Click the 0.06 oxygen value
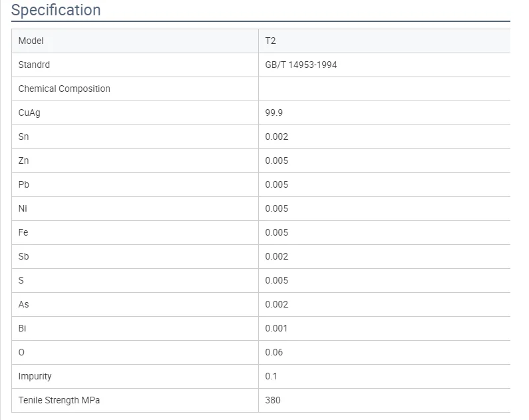This screenshot has width=529, height=420. pos(273,352)
